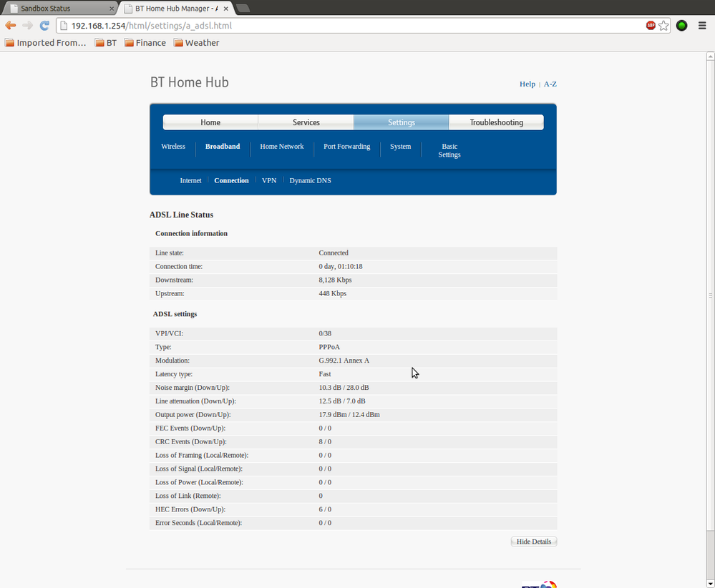Viewport: 715px width, 588px height.
Task: Click the browser back arrow
Action: click(11, 26)
